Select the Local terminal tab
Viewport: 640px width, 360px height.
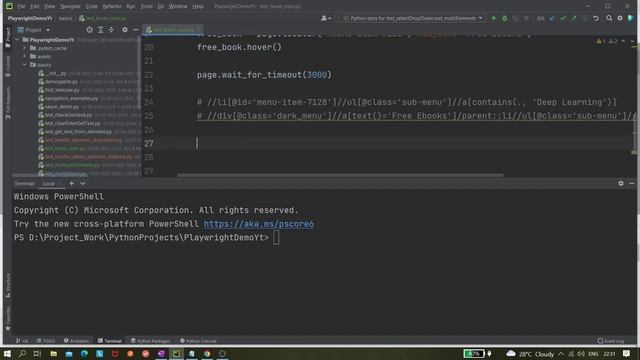[49, 184]
